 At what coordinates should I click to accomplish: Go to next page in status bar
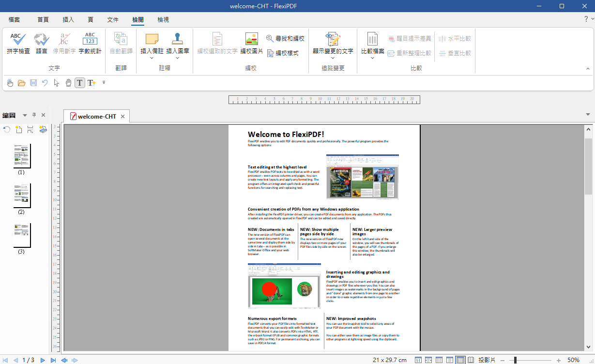point(43,360)
